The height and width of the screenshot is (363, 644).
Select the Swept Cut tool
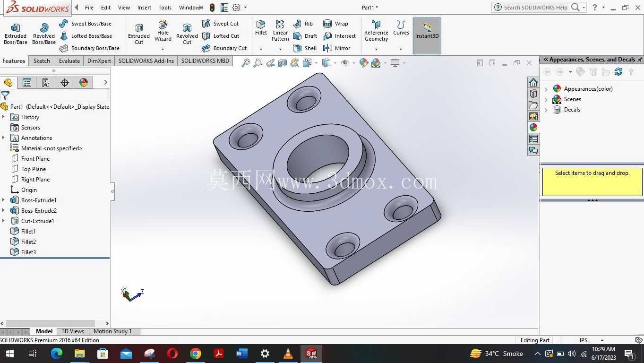220,24
